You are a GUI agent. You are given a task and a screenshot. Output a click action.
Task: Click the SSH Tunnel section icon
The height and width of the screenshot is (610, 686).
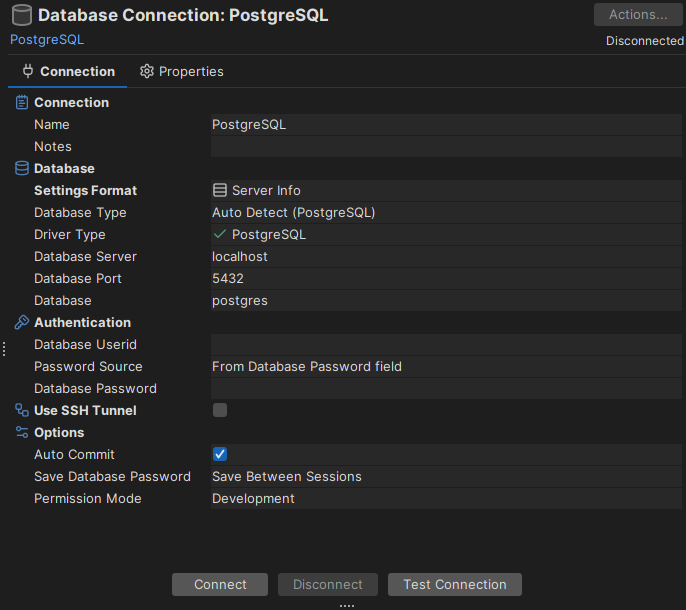22,410
